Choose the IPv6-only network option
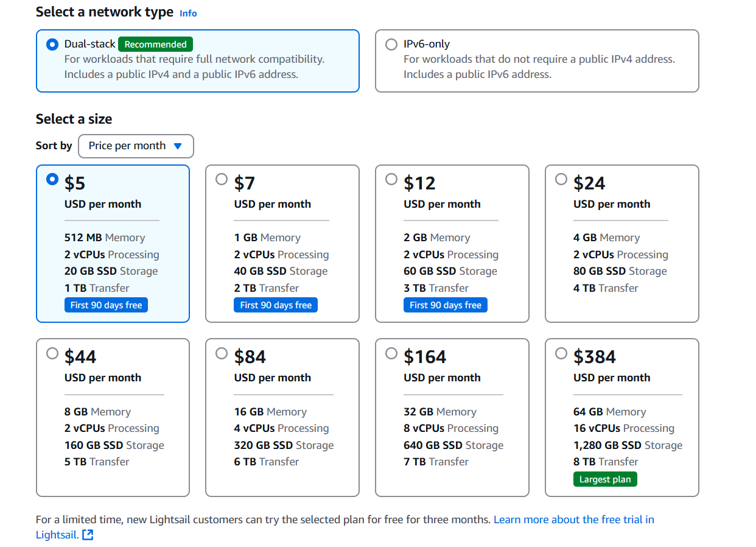The height and width of the screenshot is (547, 756). (x=391, y=44)
